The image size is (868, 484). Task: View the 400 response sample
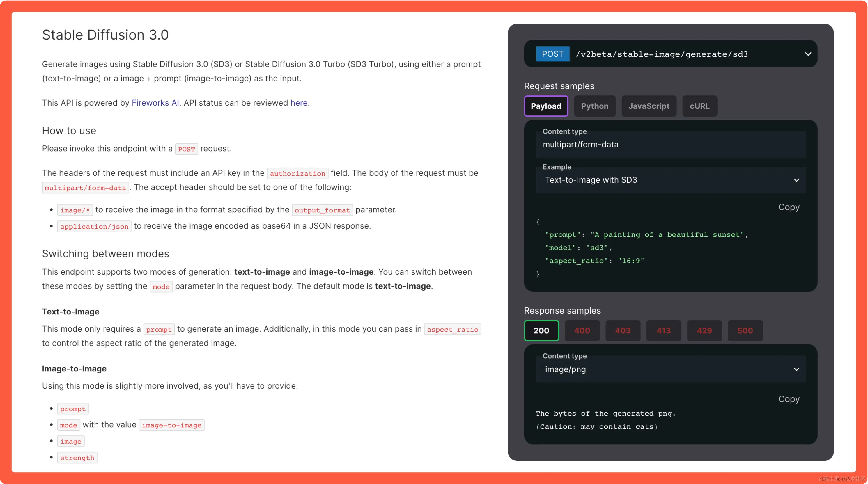click(x=582, y=330)
